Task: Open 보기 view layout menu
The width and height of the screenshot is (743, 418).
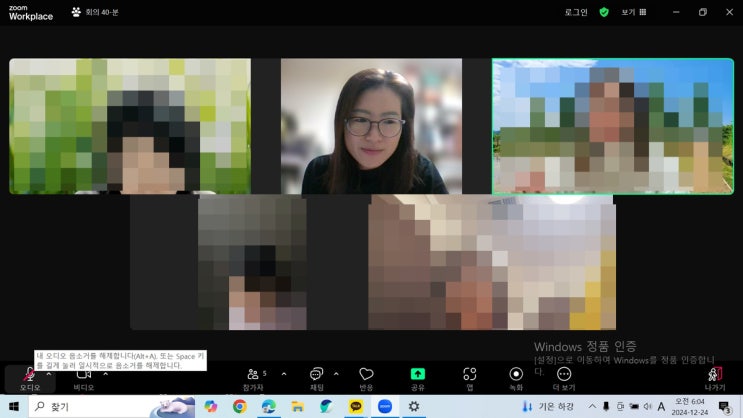Action: click(x=634, y=12)
